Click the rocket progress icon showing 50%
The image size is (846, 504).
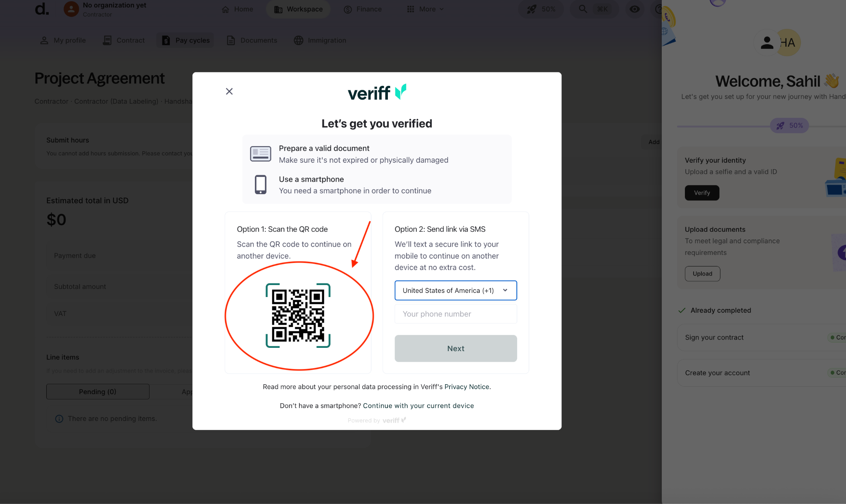(x=531, y=9)
